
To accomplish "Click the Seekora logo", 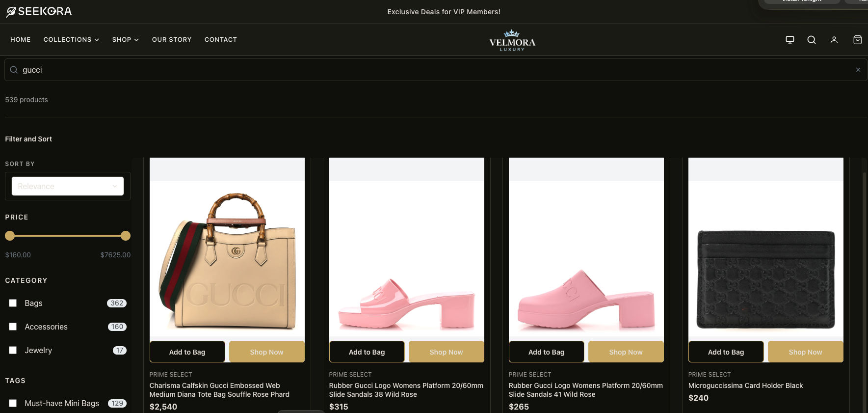I will tap(39, 11).
